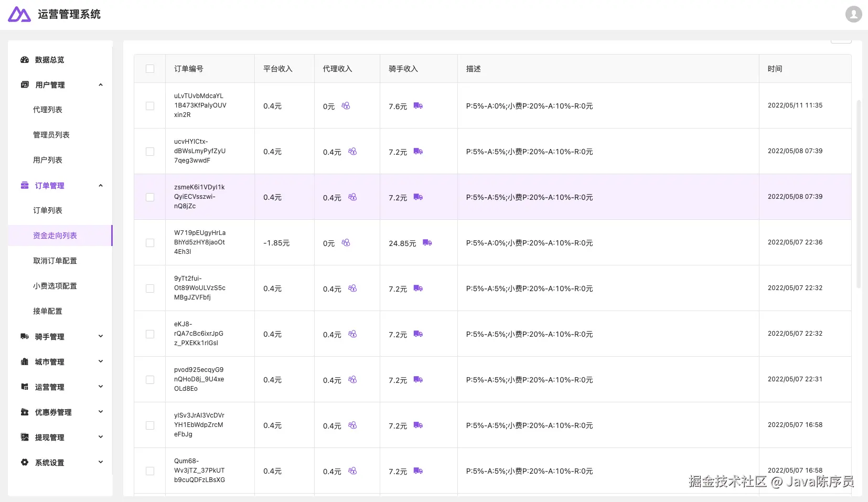The height and width of the screenshot is (502, 868).
Task: Click the 系统设置 gear icon
Action: [25, 462]
